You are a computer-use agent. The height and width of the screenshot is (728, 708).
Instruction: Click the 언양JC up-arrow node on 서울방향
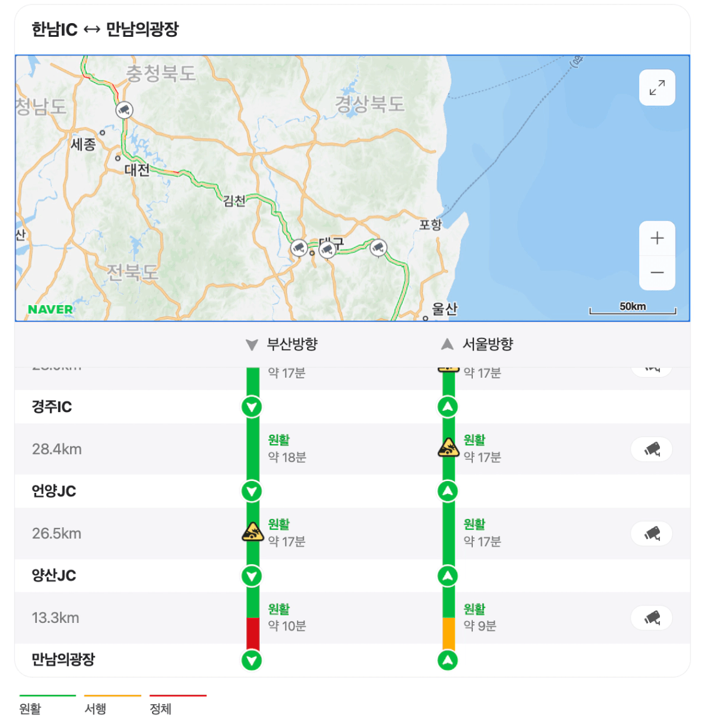448,491
